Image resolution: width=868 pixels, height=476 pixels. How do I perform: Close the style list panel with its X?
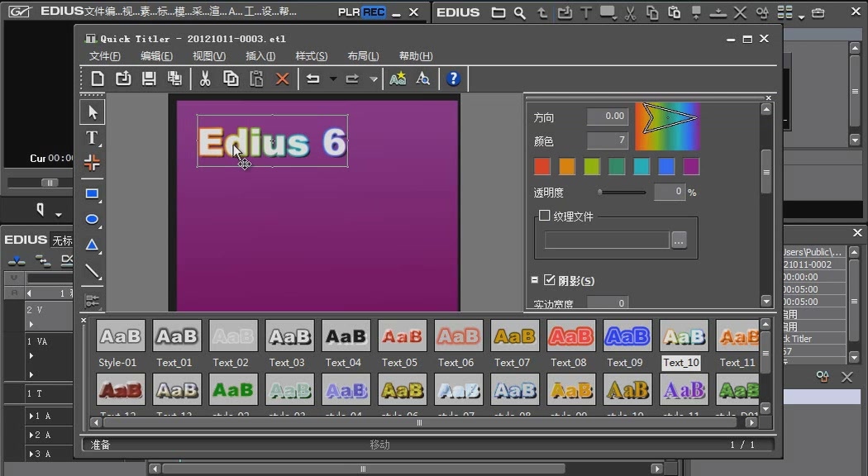click(83, 320)
